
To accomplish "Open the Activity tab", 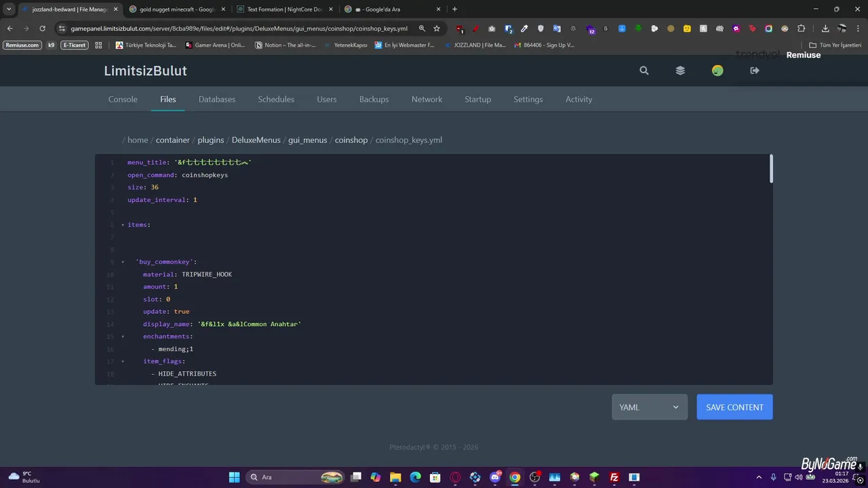I will (579, 99).
